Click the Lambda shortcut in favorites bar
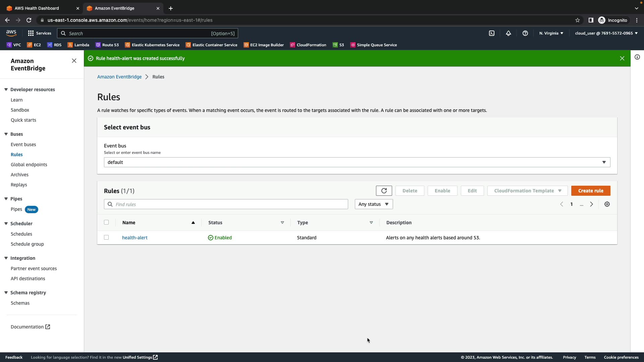Screen dimensions: 644x362 pyautogui.click(x=78, y=45)
